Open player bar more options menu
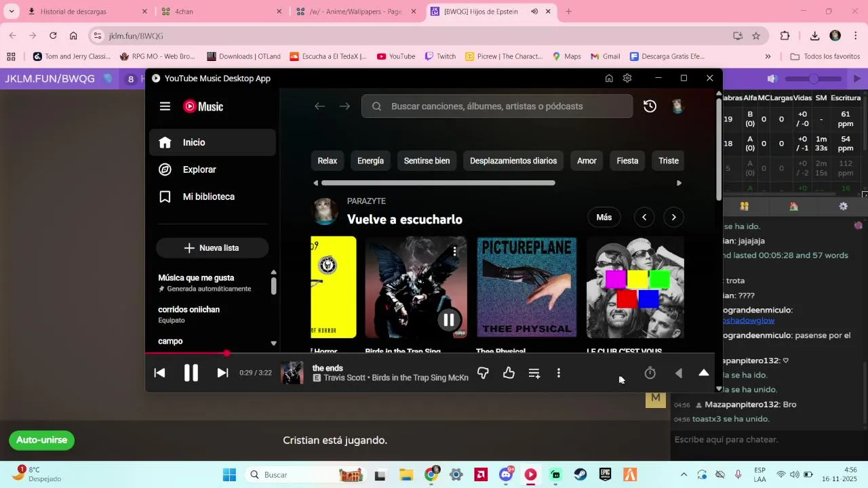 point(559,373)
